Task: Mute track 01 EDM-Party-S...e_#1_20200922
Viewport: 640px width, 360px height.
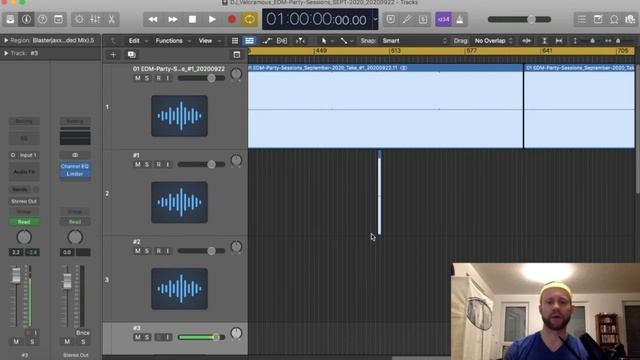Action: [x=138, y=78]
